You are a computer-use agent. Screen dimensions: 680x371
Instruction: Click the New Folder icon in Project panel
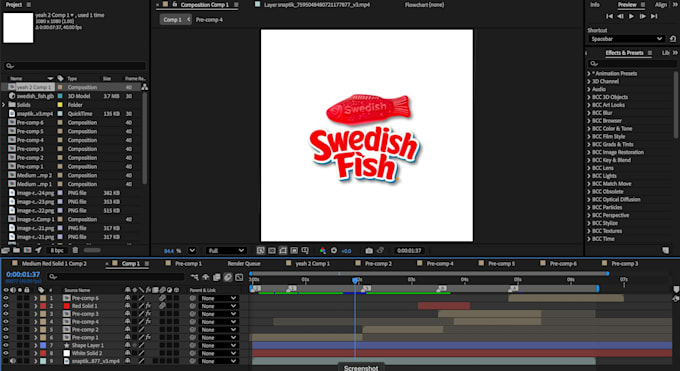[16, 250]
